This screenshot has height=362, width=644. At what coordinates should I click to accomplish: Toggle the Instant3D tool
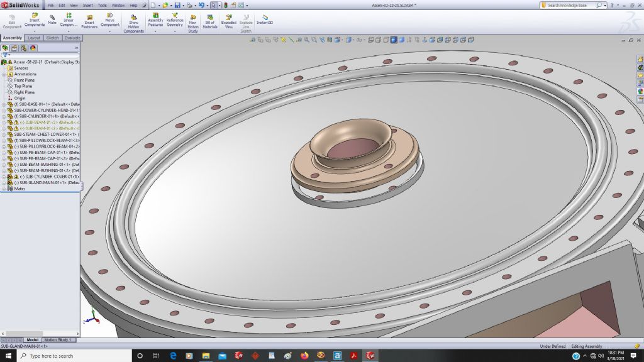(265, 19)
